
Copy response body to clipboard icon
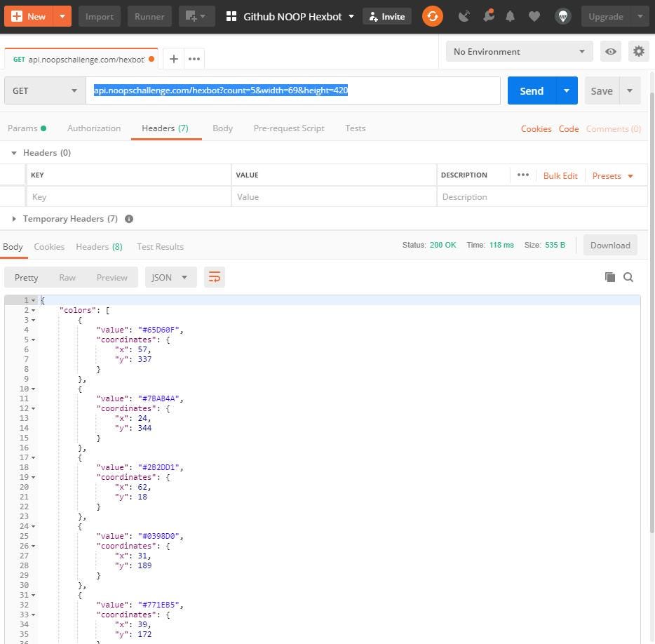pos(609,277)
